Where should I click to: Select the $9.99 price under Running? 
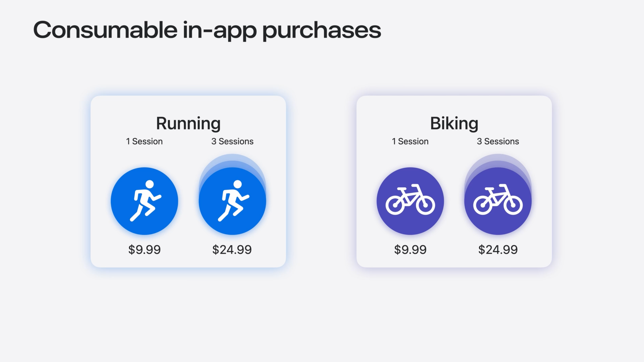145,250
